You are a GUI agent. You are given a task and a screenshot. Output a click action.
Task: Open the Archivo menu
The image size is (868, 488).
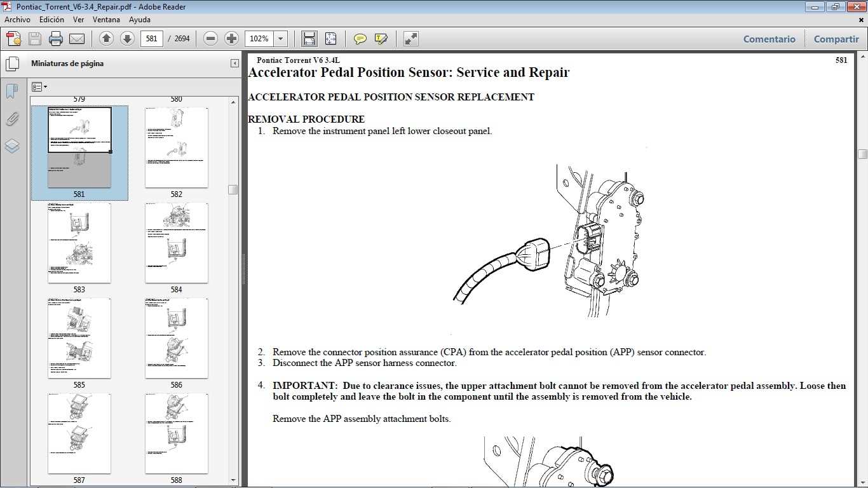point(17,20)
